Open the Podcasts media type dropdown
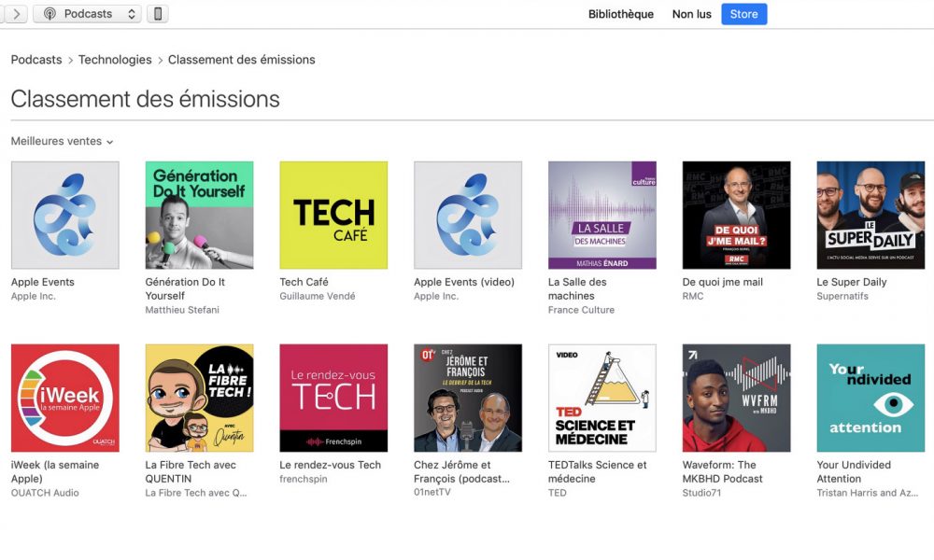This screenshot has width=934, height=560. pyautogui.click(x=88, y=14)
